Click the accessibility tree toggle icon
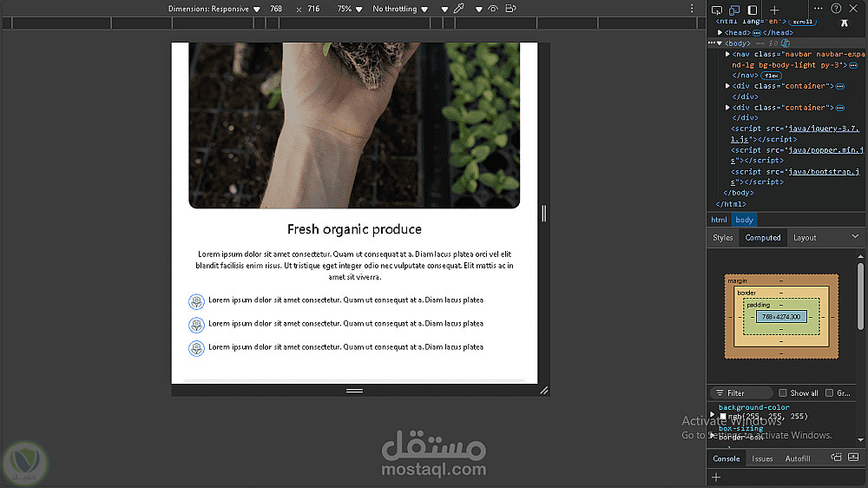 point(845,23)
